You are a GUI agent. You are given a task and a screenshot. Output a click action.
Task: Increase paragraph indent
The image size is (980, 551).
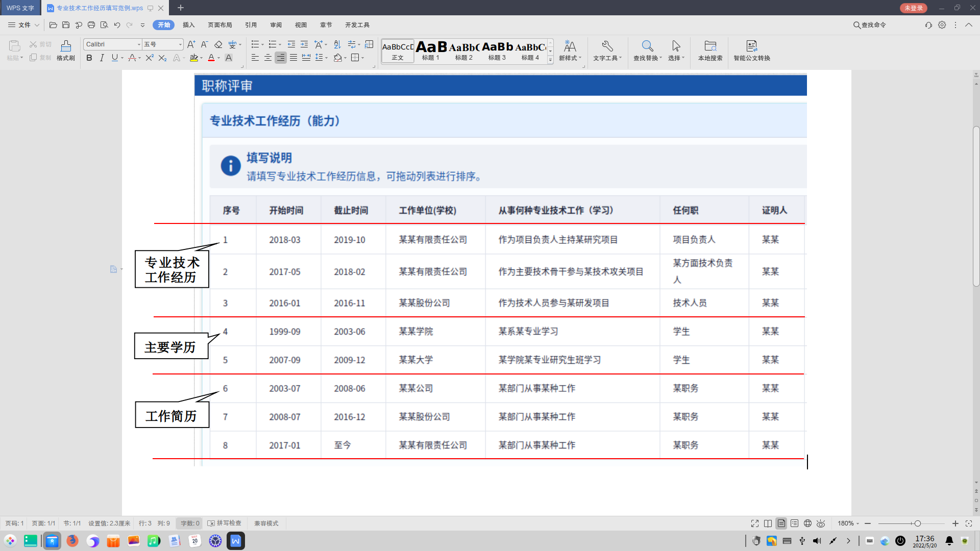304,44
